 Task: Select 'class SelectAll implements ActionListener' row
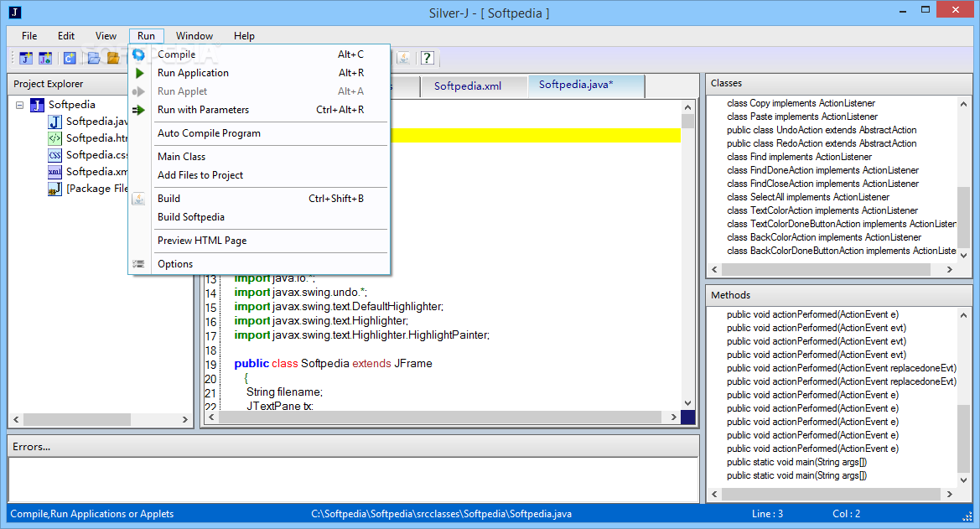tap(807, 197)
